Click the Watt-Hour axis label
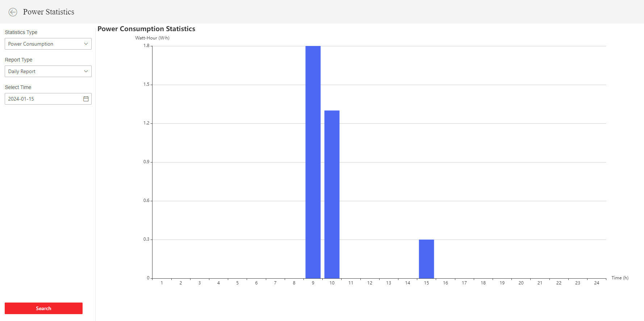This screenshot has height=321, width=644. (152, 38)
